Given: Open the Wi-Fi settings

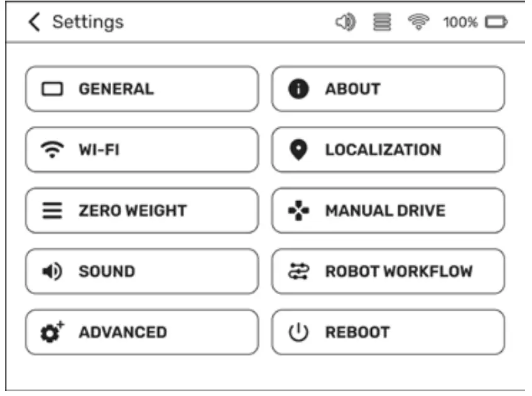Looking at the screenshot, I should coord(141,149).
